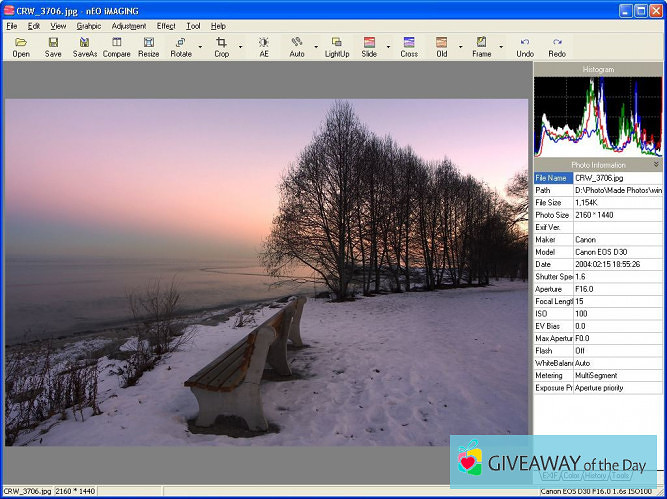The width and height of the screenshot is (667, 499).
Task: Open the Compare view tool
Action: 116,43
